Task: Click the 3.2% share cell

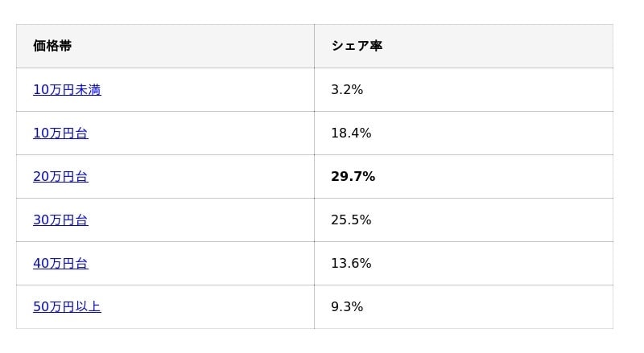Action: pos(347,90)
